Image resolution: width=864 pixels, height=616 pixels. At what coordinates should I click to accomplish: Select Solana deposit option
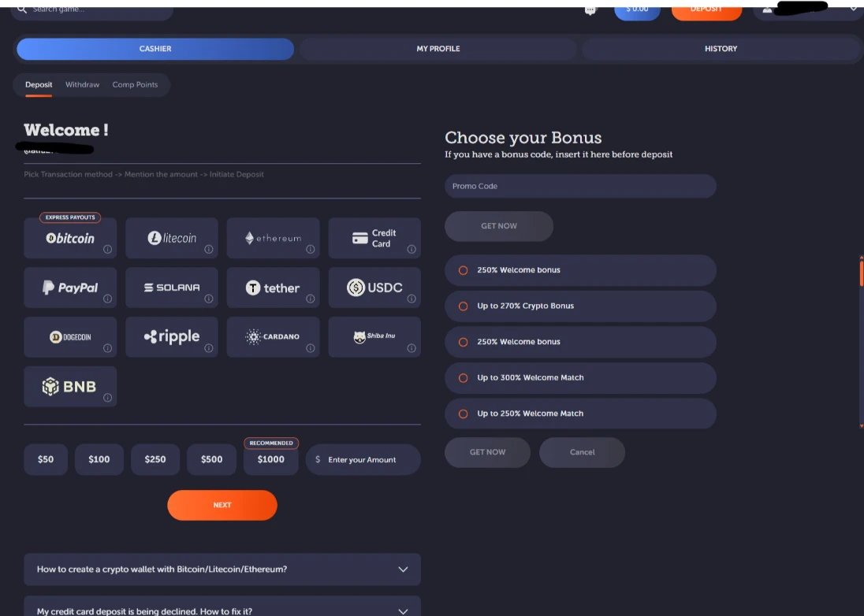click(172, 288)
